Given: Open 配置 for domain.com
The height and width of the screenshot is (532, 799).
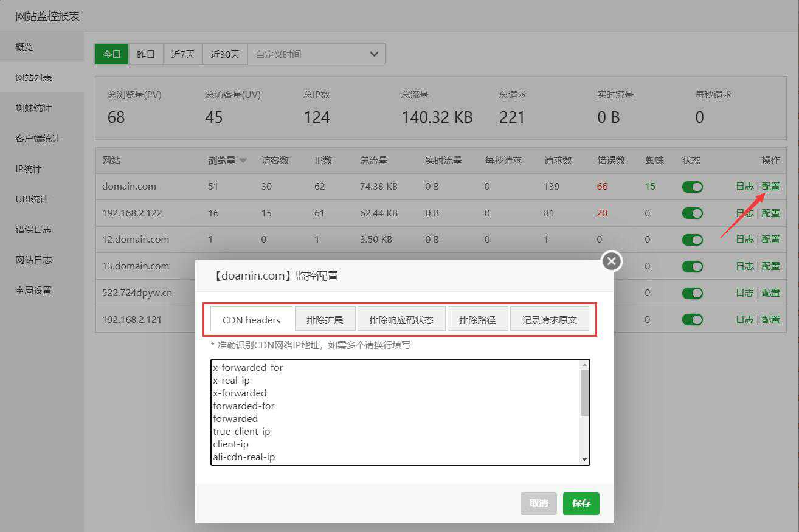Looking at the screenshot, I should (771, 187).
